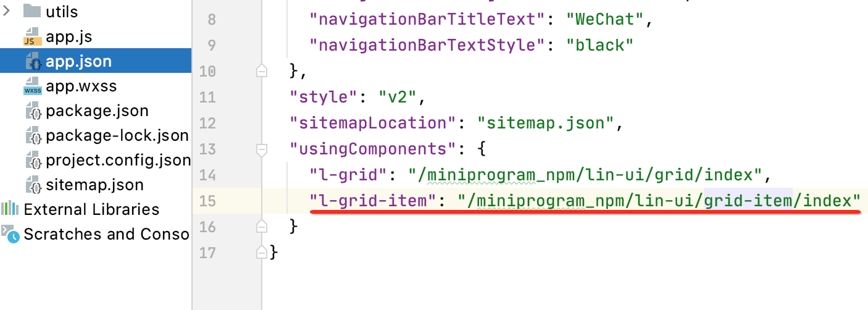Open app.js in the project tree
The width and height of the screenshot is (868, 310).
coord(69,36)
